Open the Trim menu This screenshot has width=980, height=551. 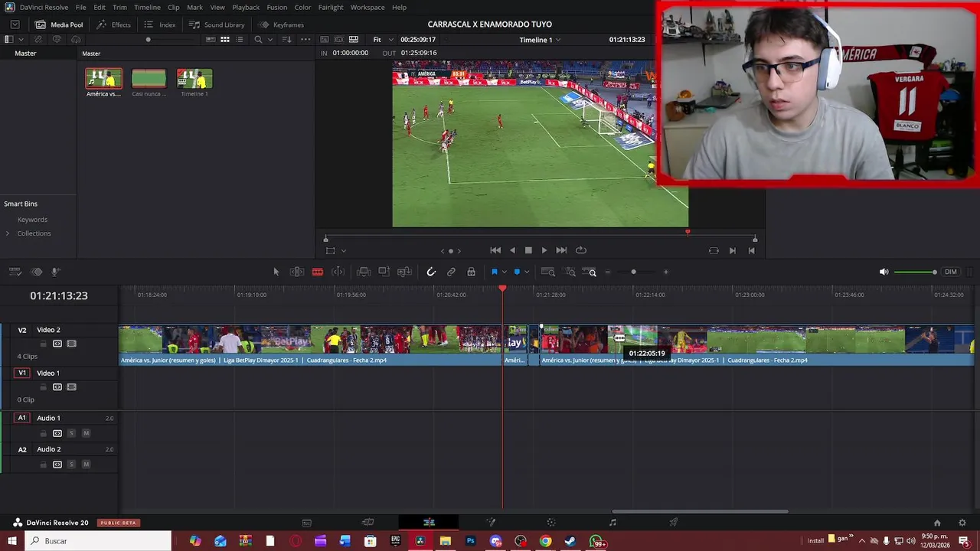click(x=119, y=7)
